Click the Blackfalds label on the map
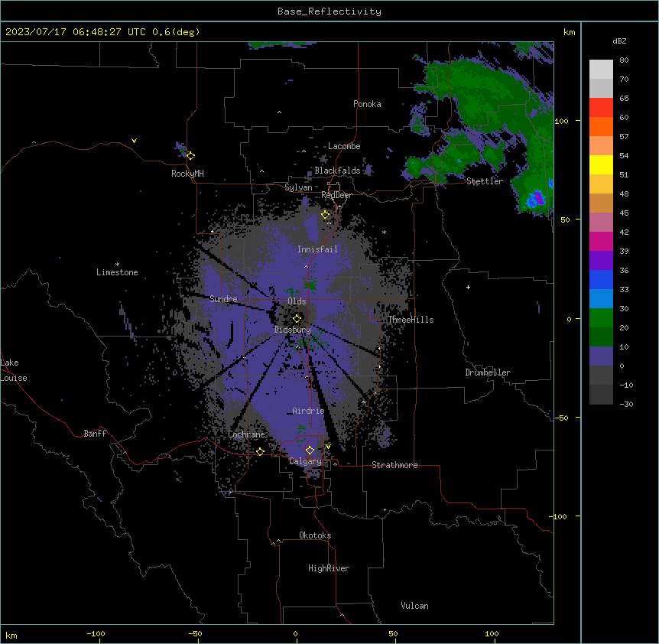659x644 pixels. tap(337, 171)
